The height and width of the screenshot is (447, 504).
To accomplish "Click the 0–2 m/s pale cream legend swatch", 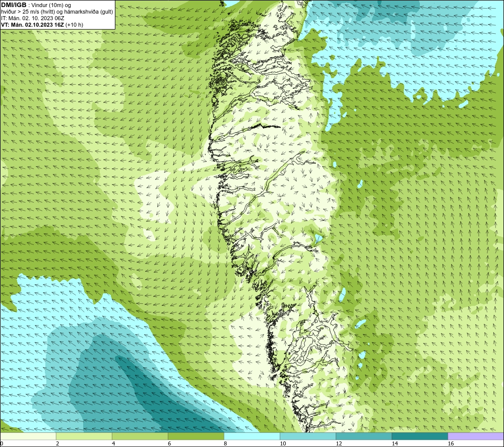I will [28, 436].
